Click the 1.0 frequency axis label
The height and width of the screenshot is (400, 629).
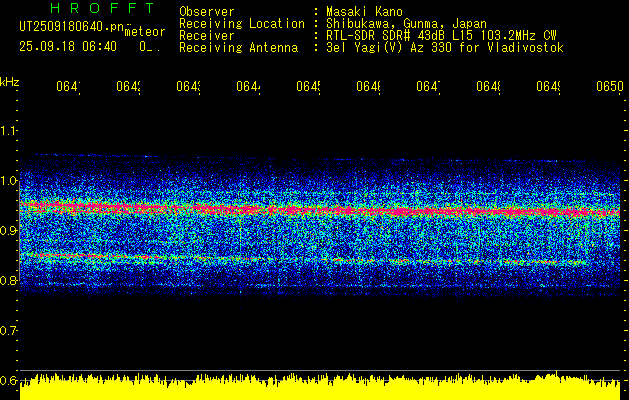tap(9, 181)
